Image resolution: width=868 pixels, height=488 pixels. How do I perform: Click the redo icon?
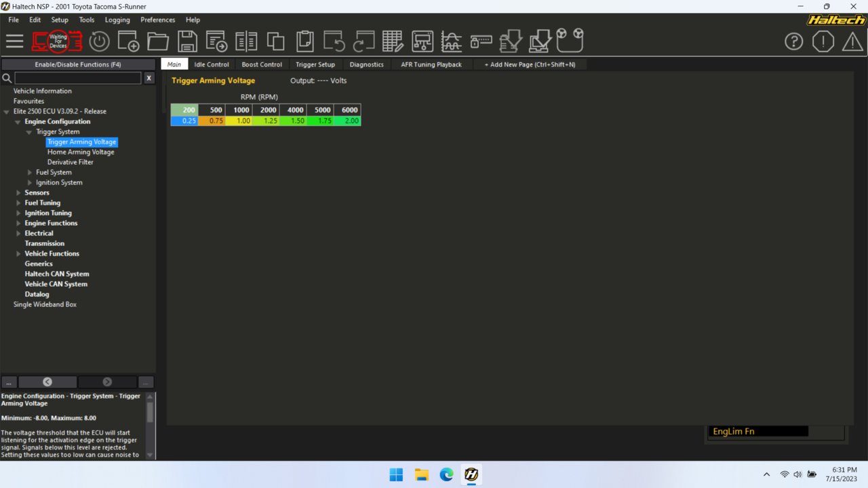pos(363,41)
